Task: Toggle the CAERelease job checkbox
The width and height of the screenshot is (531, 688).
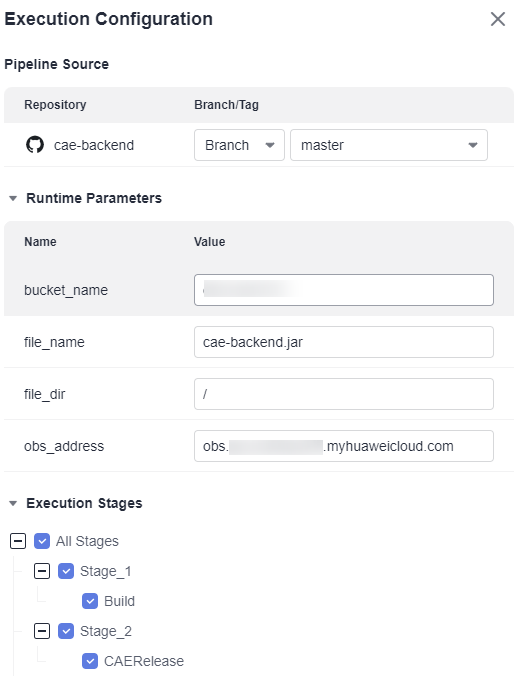Action: [x=90, y=661]
